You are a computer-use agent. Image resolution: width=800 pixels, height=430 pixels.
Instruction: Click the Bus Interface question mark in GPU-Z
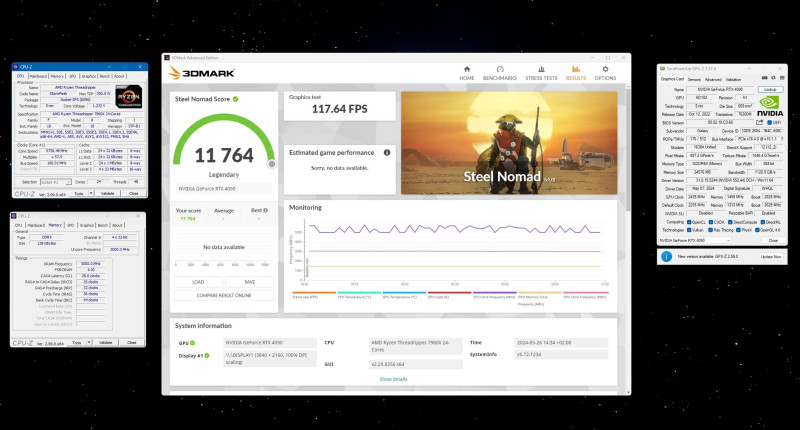[x=782, y=139]
